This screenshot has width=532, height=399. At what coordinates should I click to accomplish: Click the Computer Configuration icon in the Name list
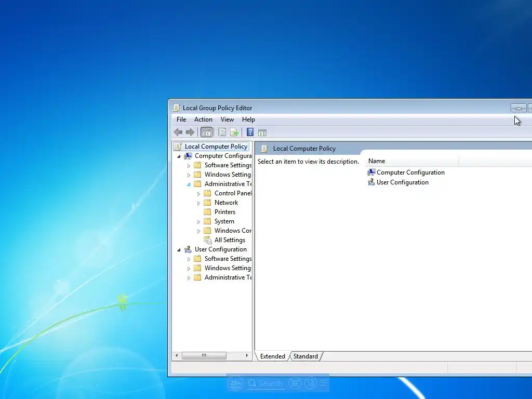pos(371,172)
